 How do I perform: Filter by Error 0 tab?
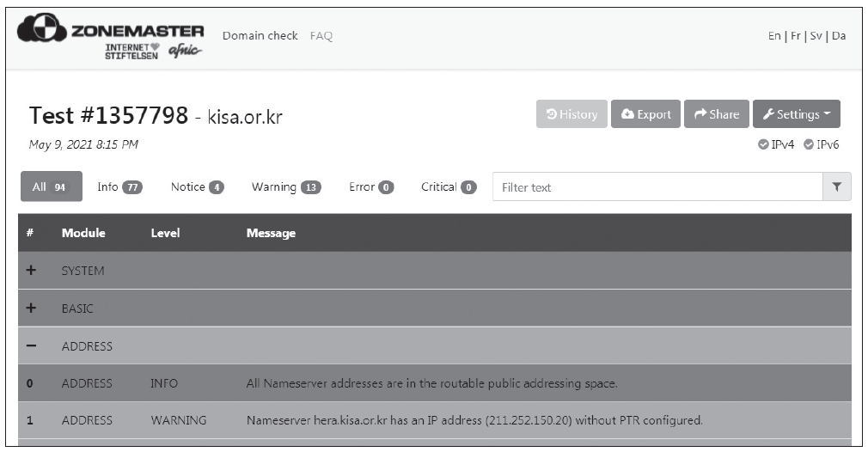pos(371,187)
